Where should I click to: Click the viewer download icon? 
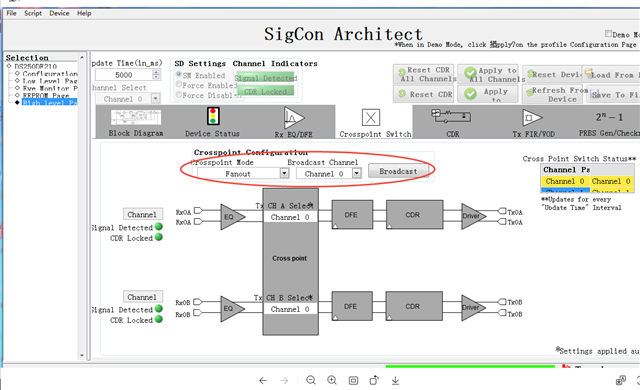(x=395, y=380)
